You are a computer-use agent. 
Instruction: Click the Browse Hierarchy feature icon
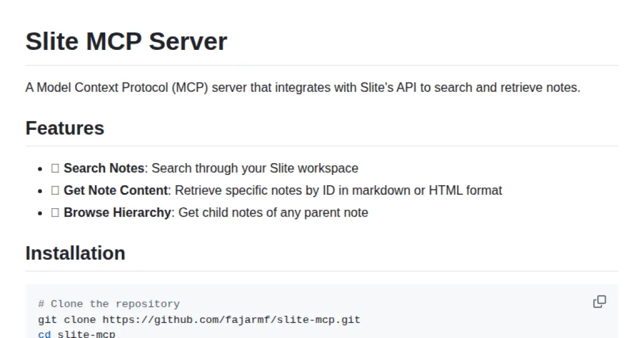pyautogui.click(x=54, y=212)
